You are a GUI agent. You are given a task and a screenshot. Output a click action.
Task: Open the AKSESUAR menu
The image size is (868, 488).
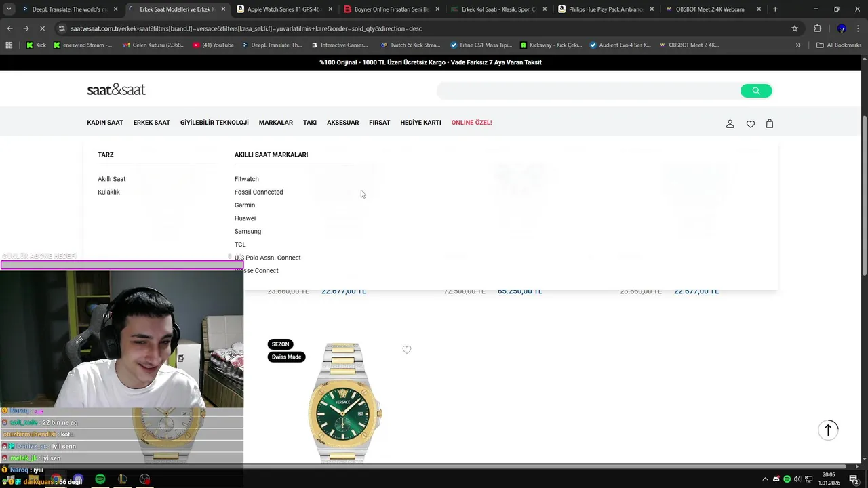[x=343, y=123]
